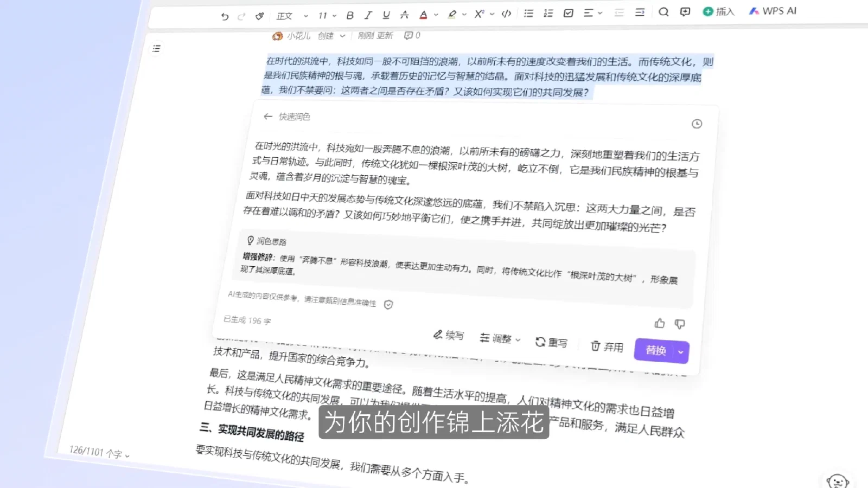Viewport: 868px width, 488px height.
Task: Click the AI content safety shield icon
Action: click(x=388, y=305)
